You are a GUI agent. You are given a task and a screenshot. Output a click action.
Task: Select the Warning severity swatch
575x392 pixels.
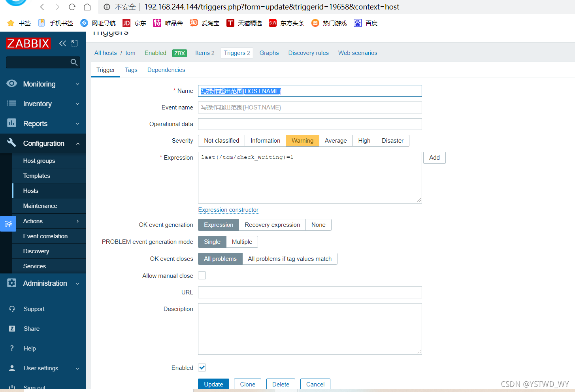(x=302, y=141)
